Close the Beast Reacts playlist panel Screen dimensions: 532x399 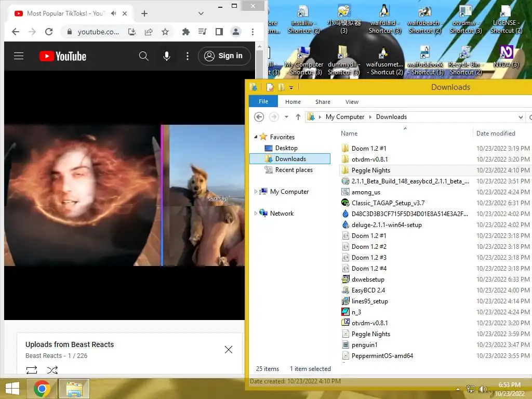click(229, 350)
